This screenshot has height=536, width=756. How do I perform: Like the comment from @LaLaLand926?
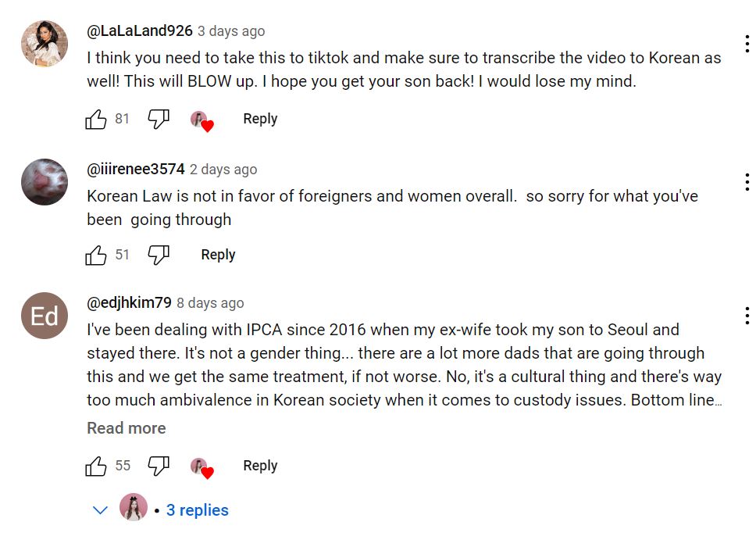coord(96,119)
